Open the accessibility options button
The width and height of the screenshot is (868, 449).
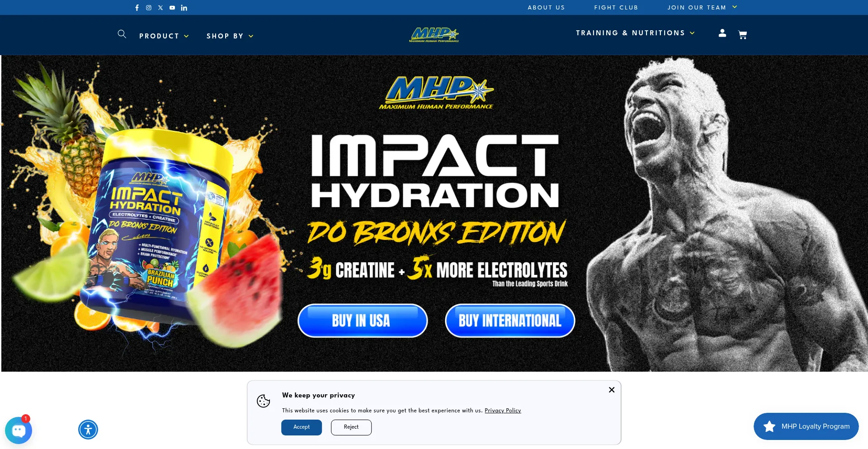coord(88,430)
